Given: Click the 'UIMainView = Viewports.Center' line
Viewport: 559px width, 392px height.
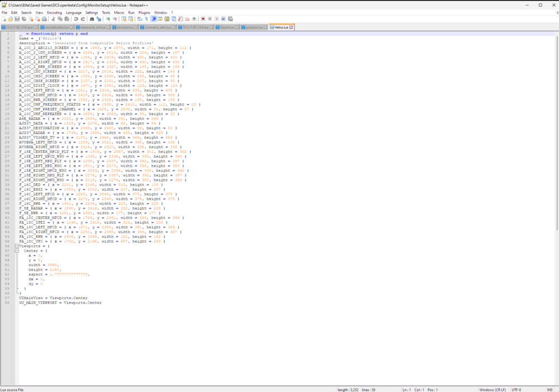Looking at the screenshot, I should [53, 298].
